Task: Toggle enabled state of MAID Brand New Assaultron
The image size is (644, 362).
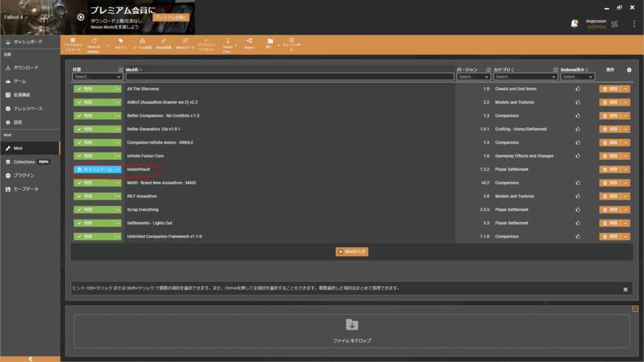Action: click(94, 183)
